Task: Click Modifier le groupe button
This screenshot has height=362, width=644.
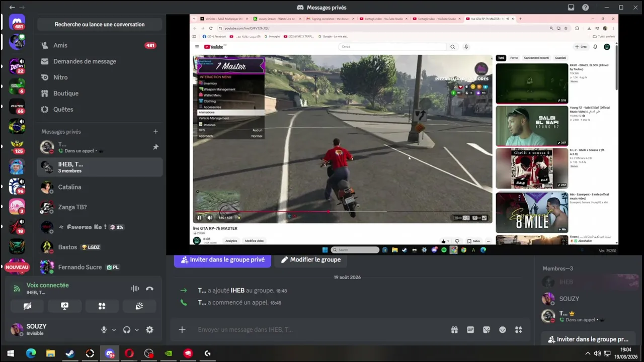Action: 310,260
